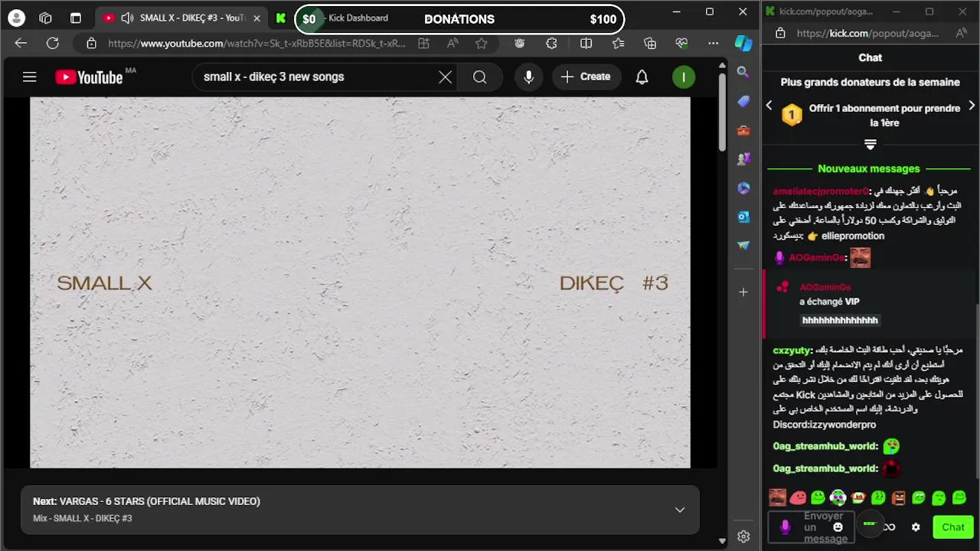The width and height of the screenshot is (980, 551).
Task: View site info padlock for YouTube
Action: (x=91, y=44)
